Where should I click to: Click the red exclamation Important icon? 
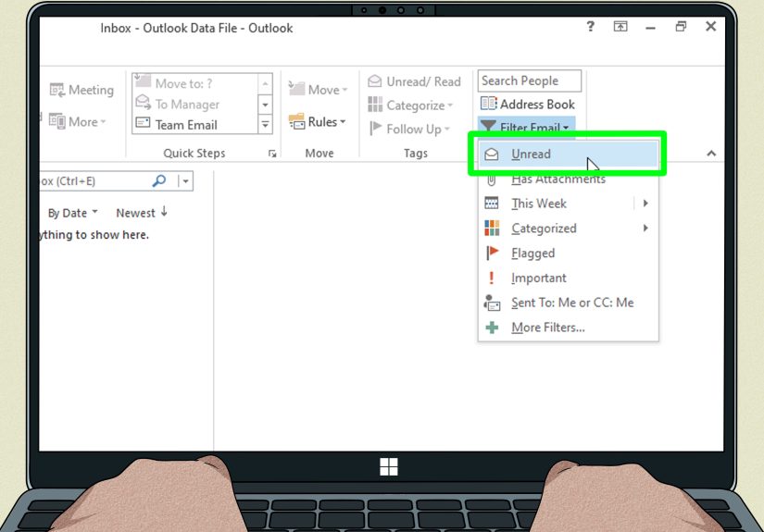(x=491, y=278)
